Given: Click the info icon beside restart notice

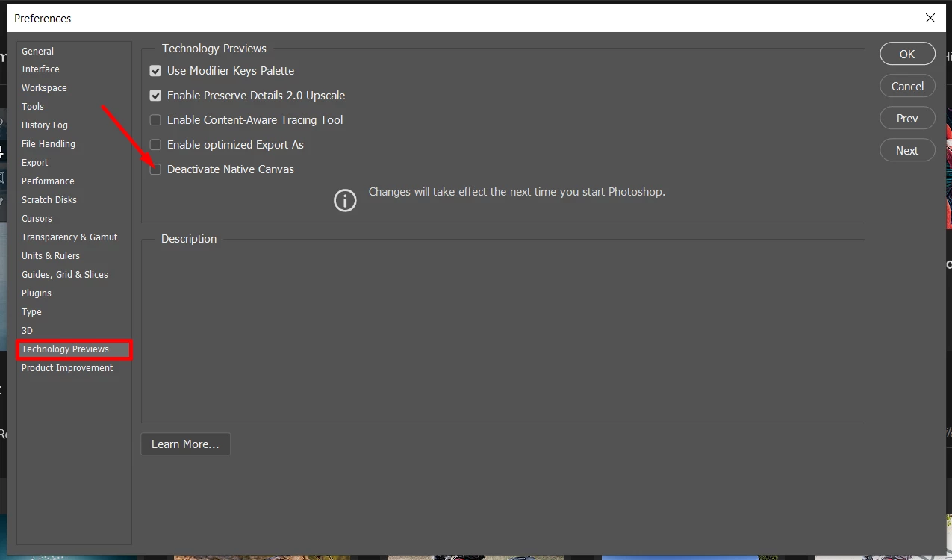Looking at the screenshot, I should 345,200.
